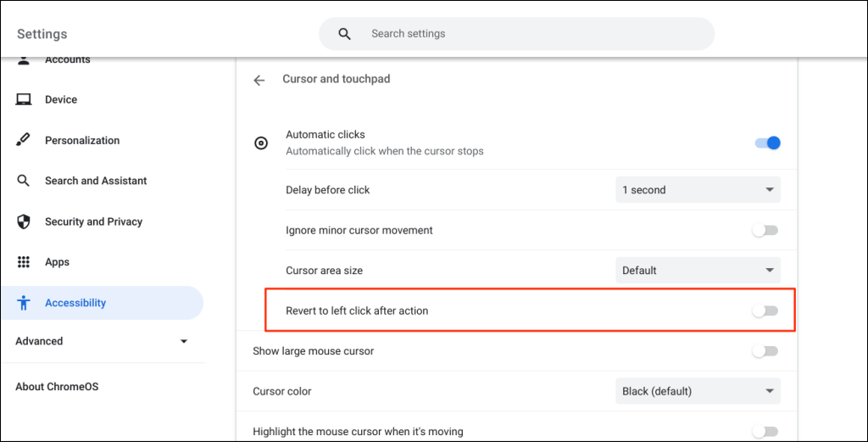Click the Personalization brush icon
This screenshot has height=442, width=868.
24,140
